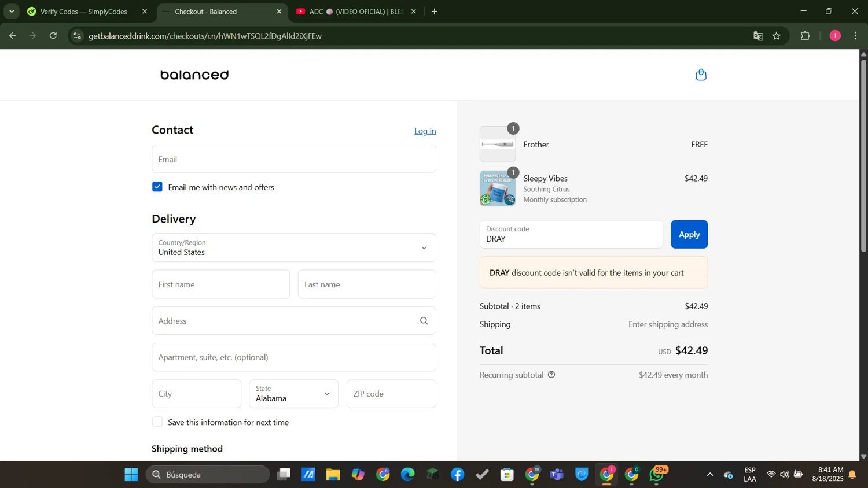The image size is (868, 488).
Task: Click the Sleepy Vibes product thumbnail
Action: 498,188
